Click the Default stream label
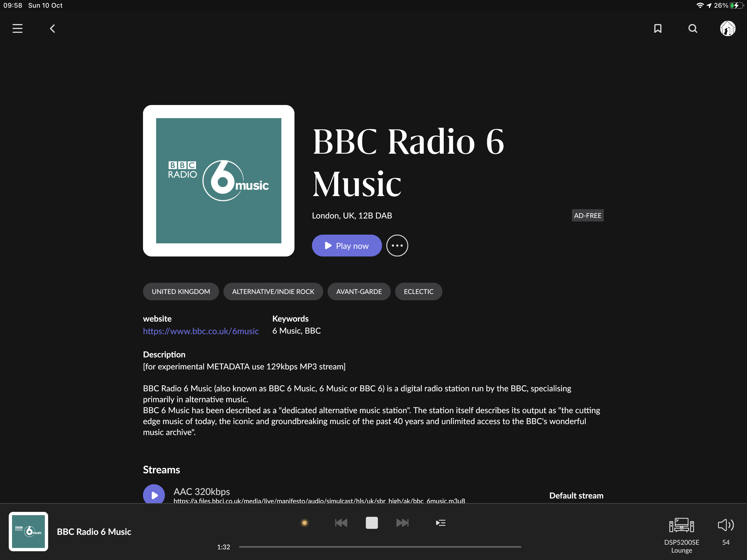This screenshot has width=747, height=560. point(576,495)
